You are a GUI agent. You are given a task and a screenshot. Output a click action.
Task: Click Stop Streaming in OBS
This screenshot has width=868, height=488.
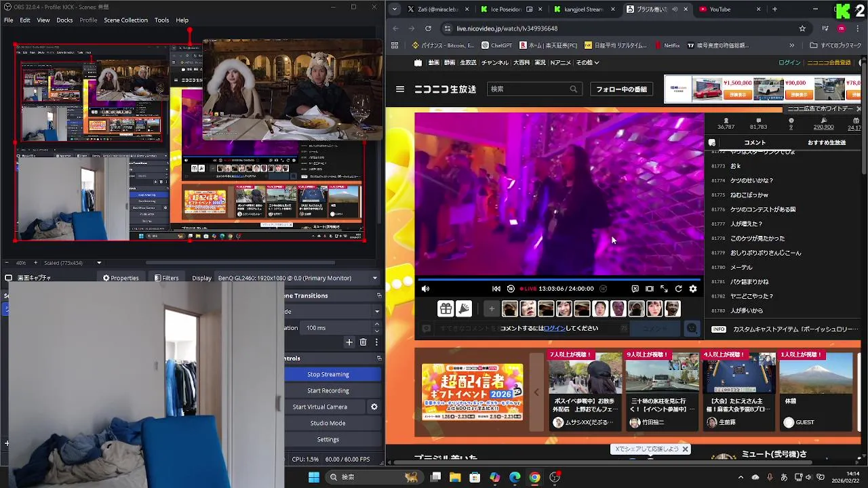click(x=328, y=374)
